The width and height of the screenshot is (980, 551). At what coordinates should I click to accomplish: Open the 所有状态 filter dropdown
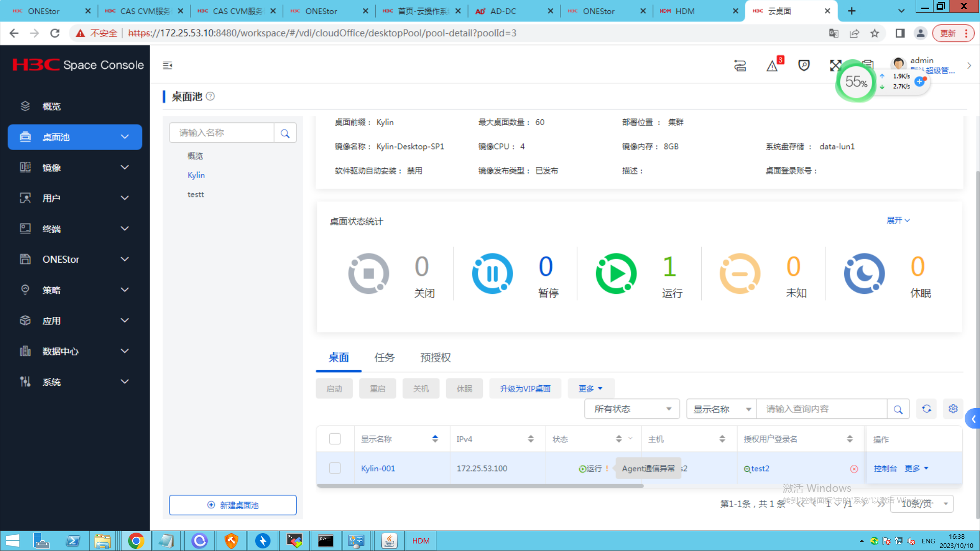pos(631,409)
